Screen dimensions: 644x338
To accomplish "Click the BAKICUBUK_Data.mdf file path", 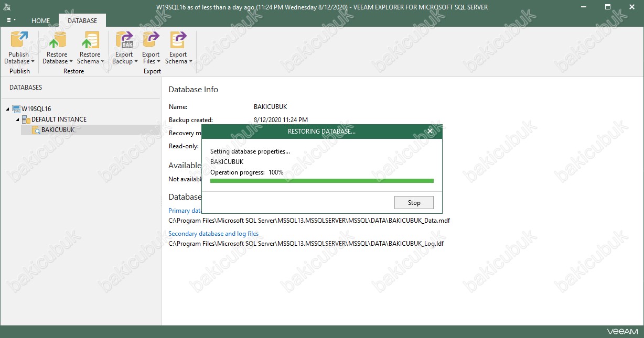I will (x=309, y=221).
